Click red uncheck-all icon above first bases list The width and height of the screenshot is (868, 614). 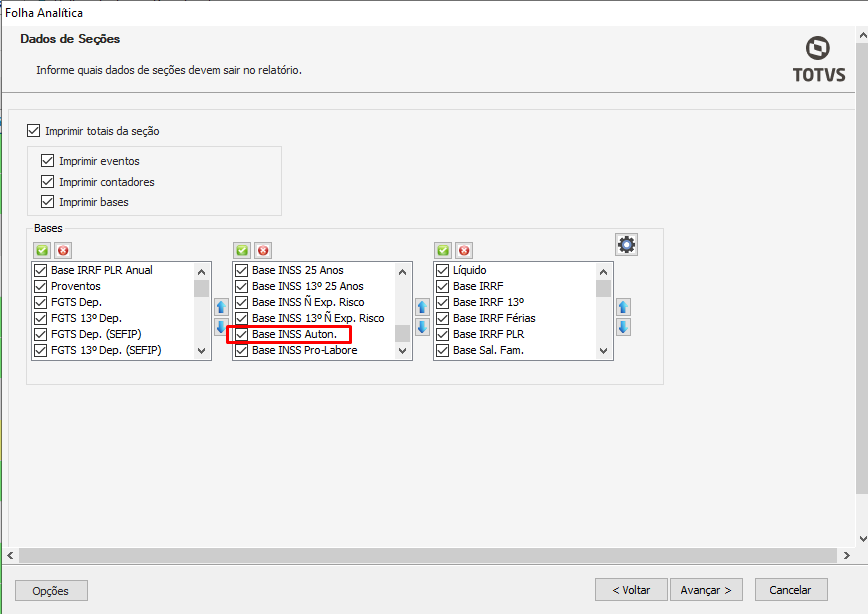pyautogui.click(x=63, y=250)
